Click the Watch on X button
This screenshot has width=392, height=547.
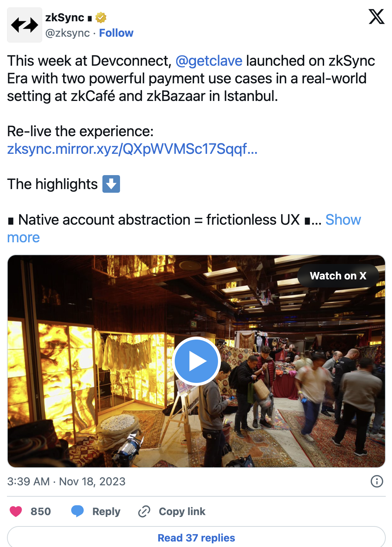pos(338,276)
